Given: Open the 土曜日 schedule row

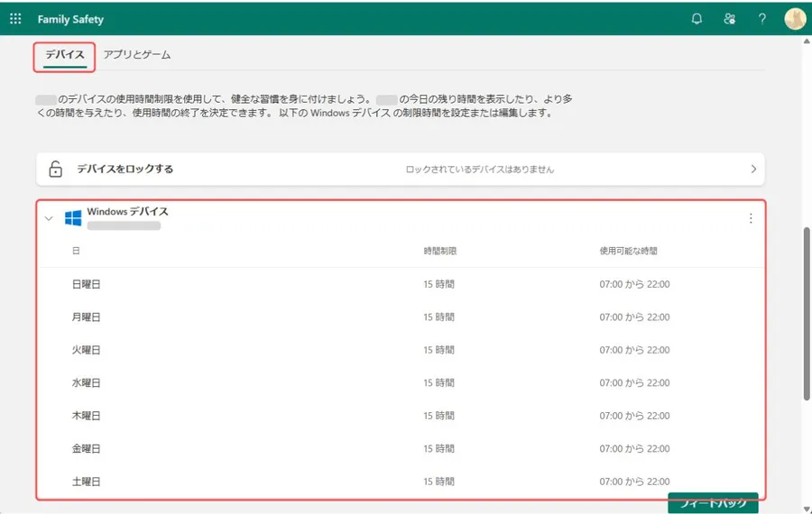Looking at the screenshot, I should point(87,482).
